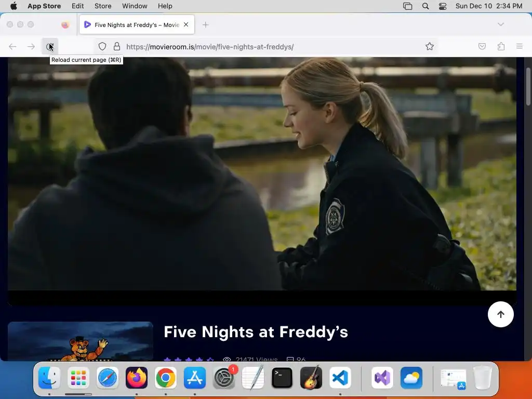532x399 pixels.
Task: Reload the current page in Firefox
Action: point(50,46)
